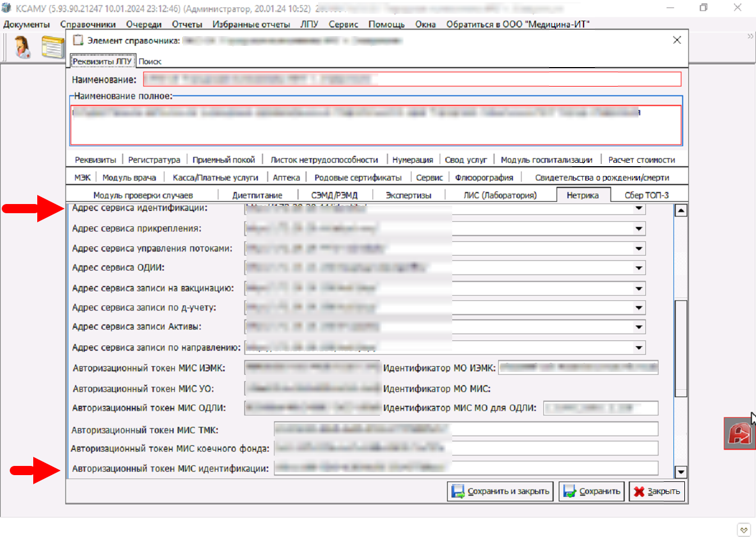
Task: Click the yellow document list toolbar icon
Action: click(52, 47)
